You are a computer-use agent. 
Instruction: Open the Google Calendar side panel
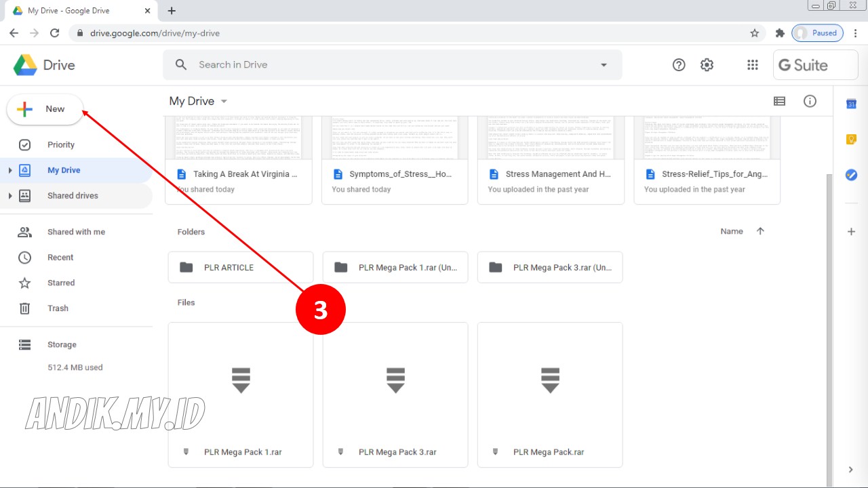pos(851,103)
